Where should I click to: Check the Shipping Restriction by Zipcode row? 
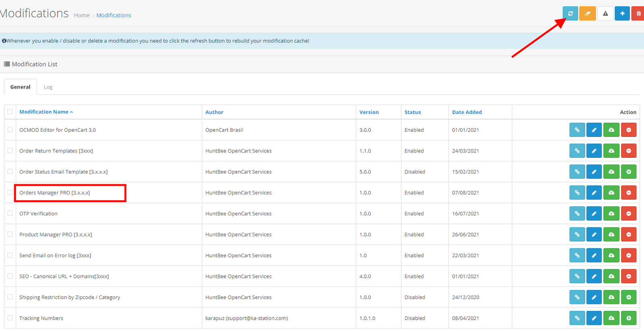click(10, 297)
